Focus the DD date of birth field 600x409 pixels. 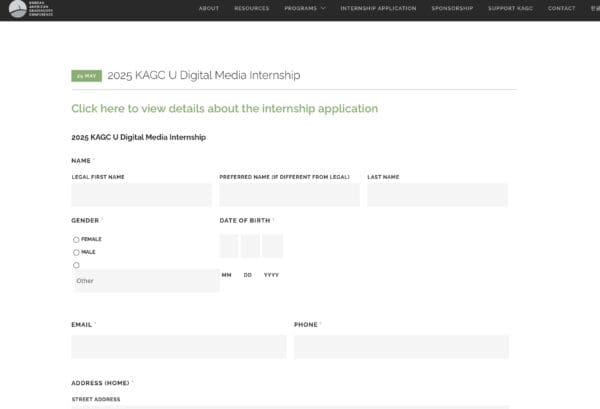250,246
